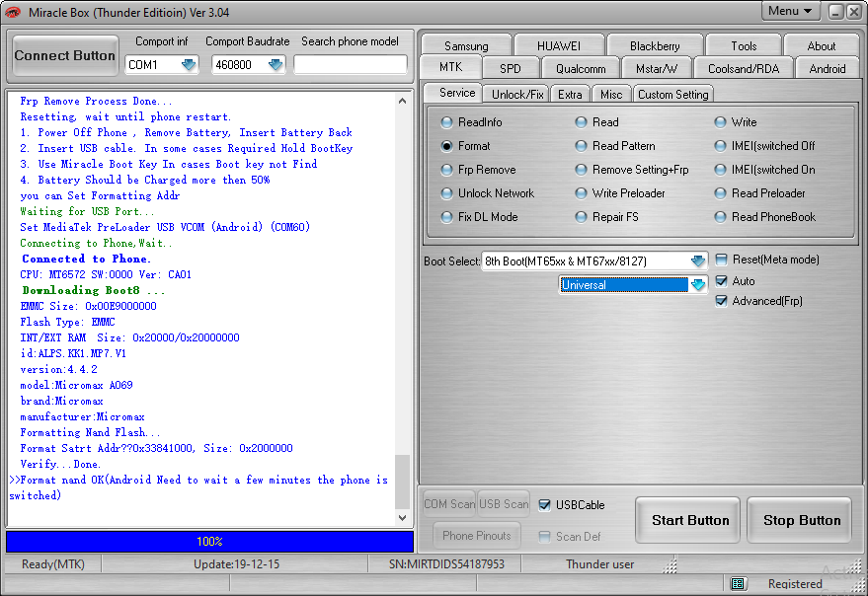868x596 pixels.
Task: Select the Write radio option
Action: (736, 122)
